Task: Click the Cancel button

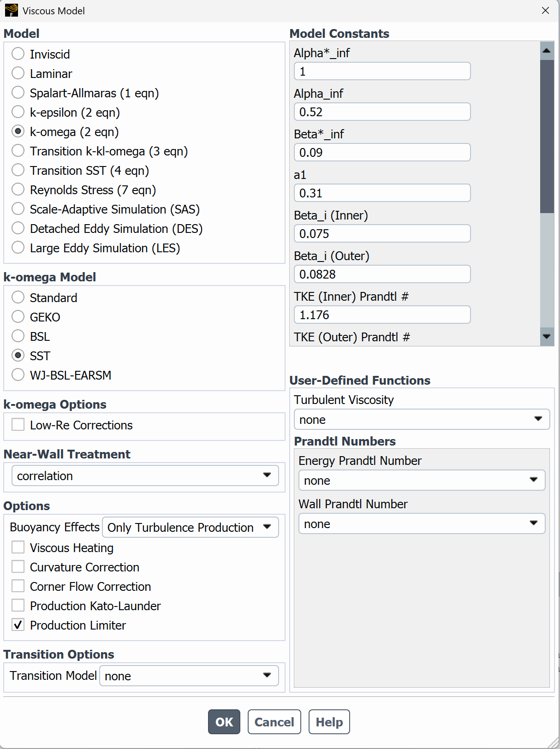Action: click(x=274, y=722)
